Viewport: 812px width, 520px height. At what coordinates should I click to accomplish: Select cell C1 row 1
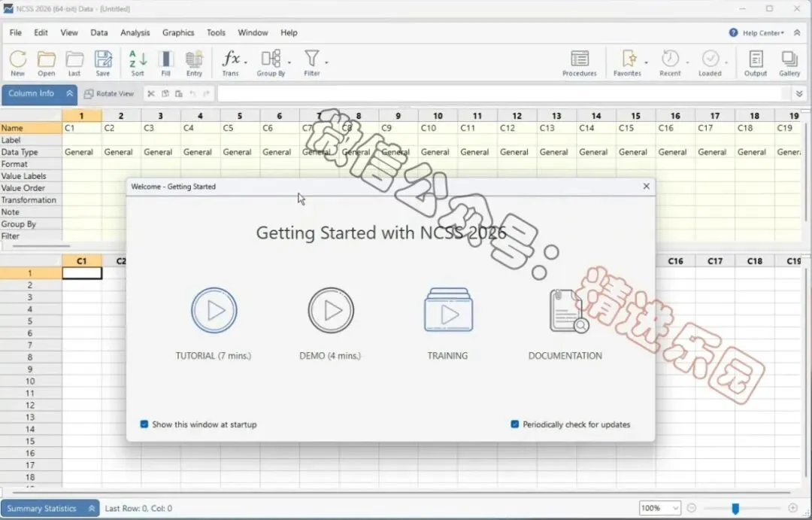(x=82, y=272)
